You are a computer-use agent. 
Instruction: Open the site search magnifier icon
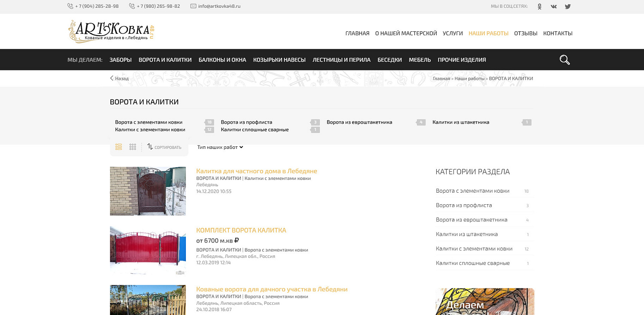pyautogui.click(x=565, y=60)
